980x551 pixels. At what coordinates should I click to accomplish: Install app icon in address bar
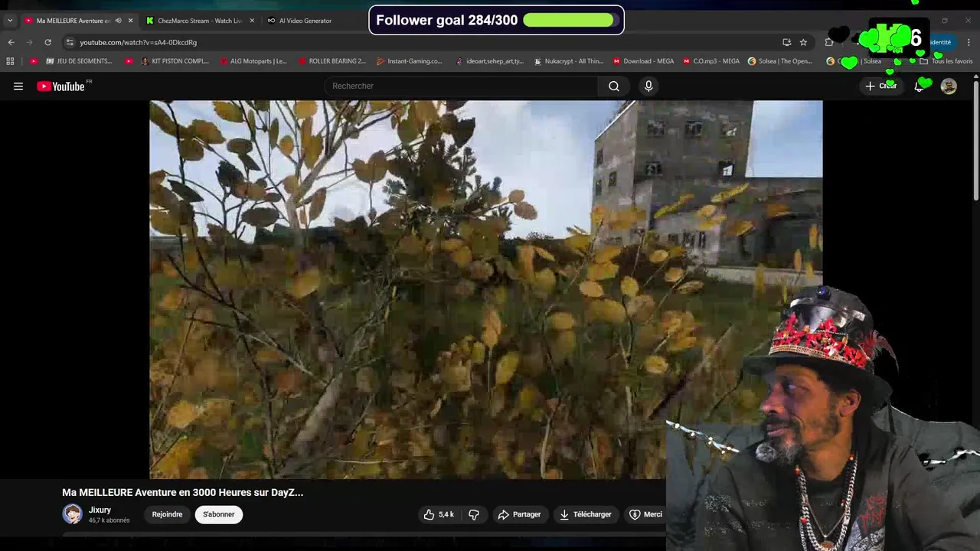point(786,42)
